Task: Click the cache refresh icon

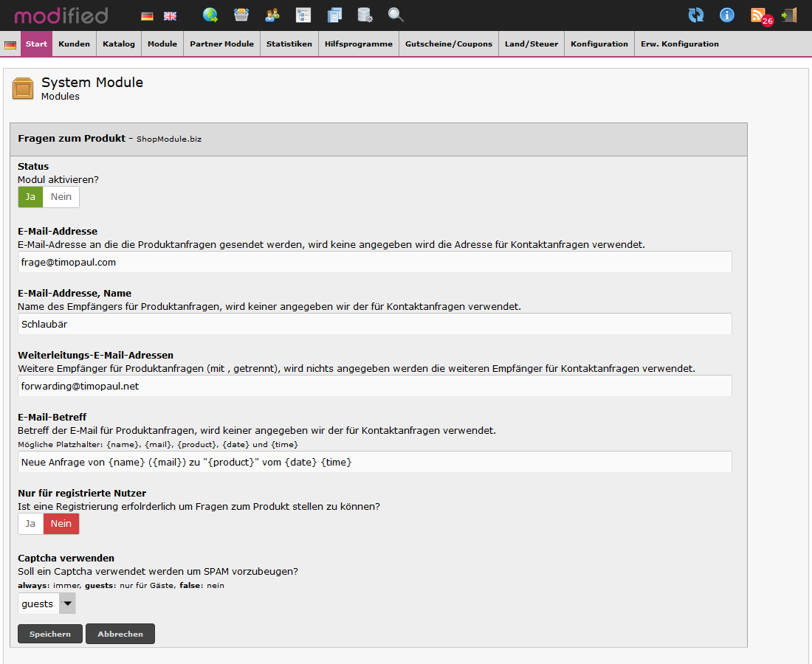Action: [x=695, y=15]
